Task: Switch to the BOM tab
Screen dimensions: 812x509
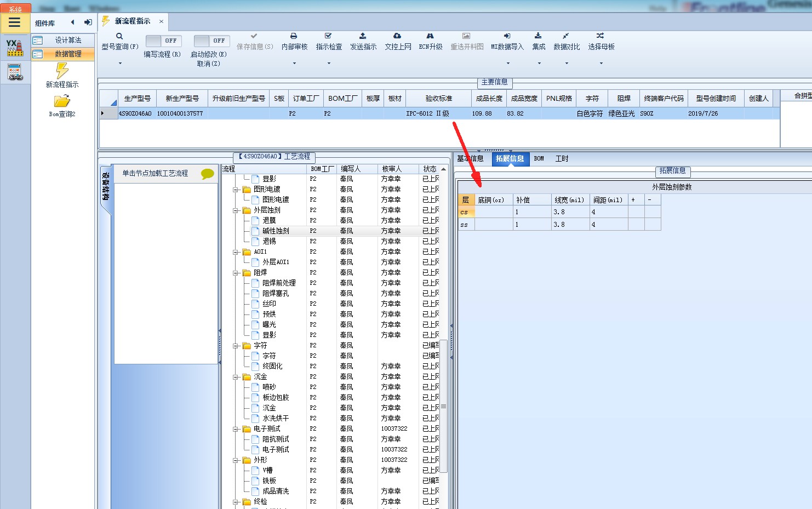Action: pyautogui.click(x=539, y=159)
